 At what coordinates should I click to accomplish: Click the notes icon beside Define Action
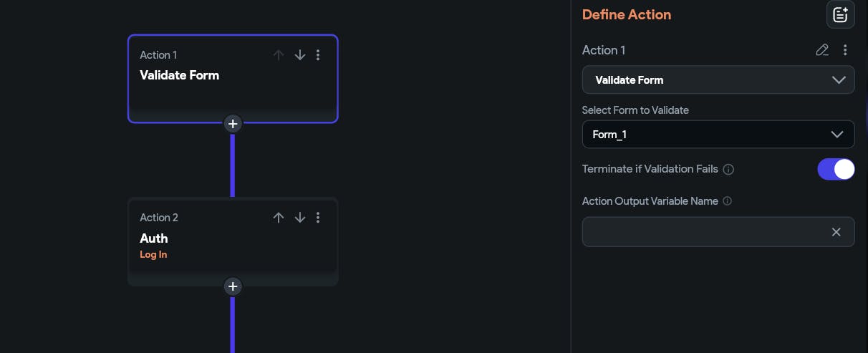840,14
